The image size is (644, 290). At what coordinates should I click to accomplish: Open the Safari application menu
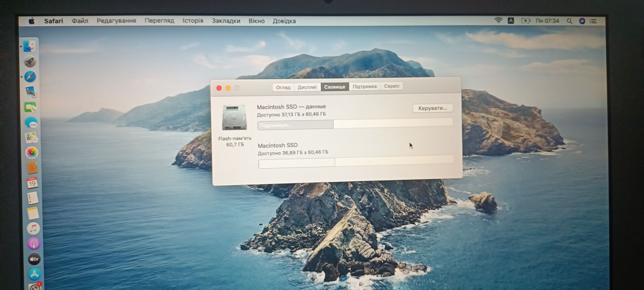(x=53, y=21)
